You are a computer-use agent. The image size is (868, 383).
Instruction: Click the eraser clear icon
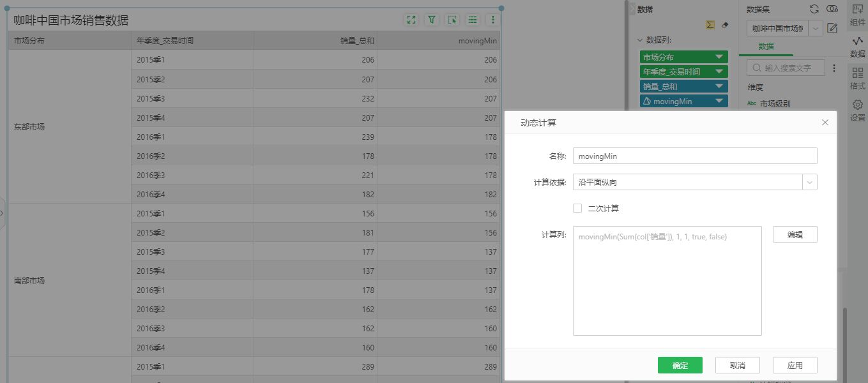click(x=724, y=25)
